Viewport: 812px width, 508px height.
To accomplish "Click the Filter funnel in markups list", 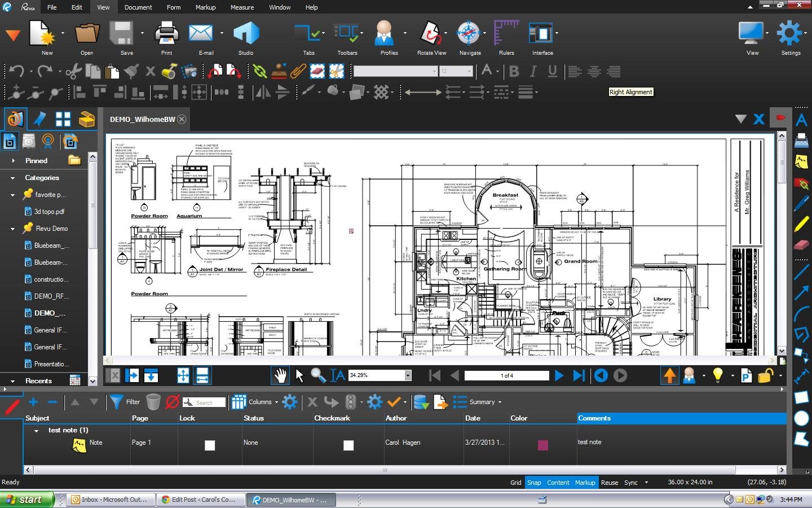I will point(116,402).
